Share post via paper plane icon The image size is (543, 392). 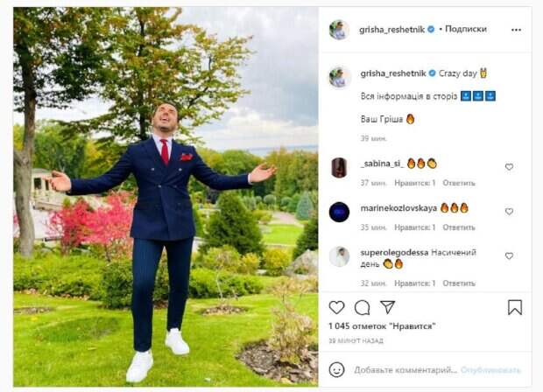387,307
